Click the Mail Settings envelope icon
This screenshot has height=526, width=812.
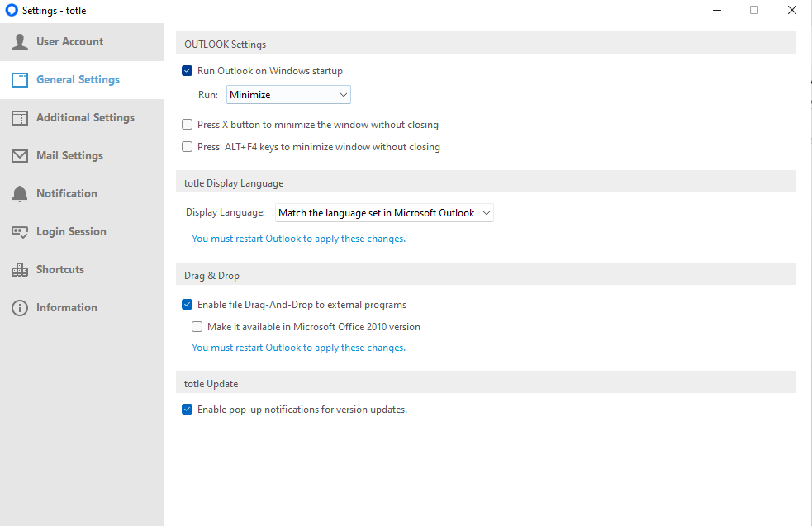tap(20, 156)
